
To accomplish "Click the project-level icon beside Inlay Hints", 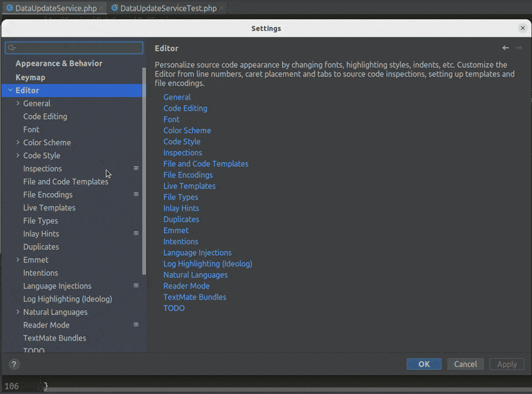I will pos(136,233).
